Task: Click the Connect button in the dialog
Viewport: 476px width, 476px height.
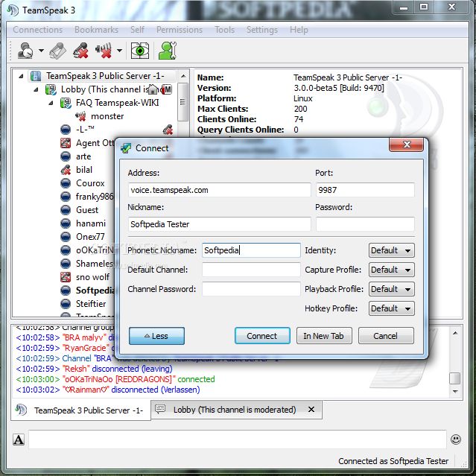Action: (262, 336)
